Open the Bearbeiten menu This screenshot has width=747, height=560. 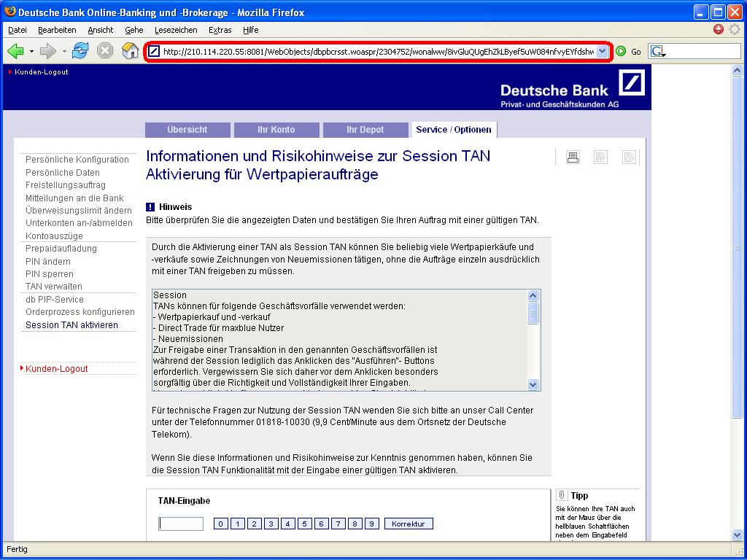point(57,30)
